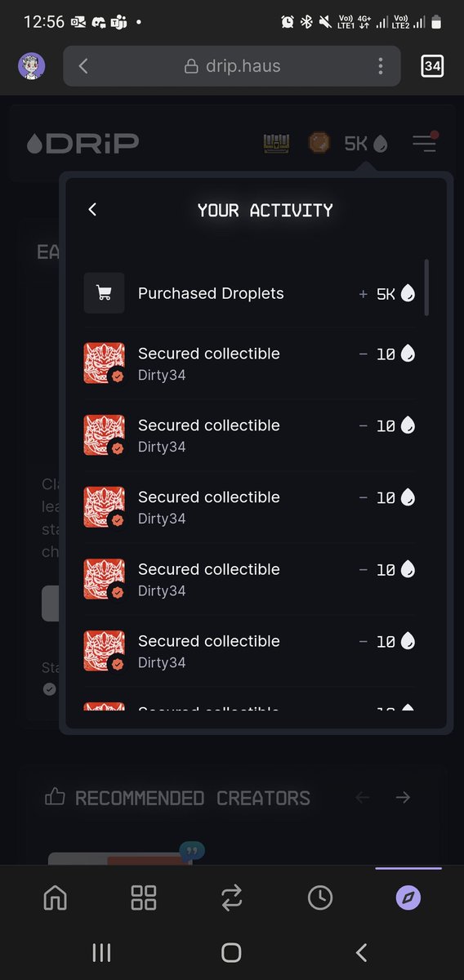464x980 pixels.
Task: Tap the browser swap arrows icon
Action: point(232,898)
